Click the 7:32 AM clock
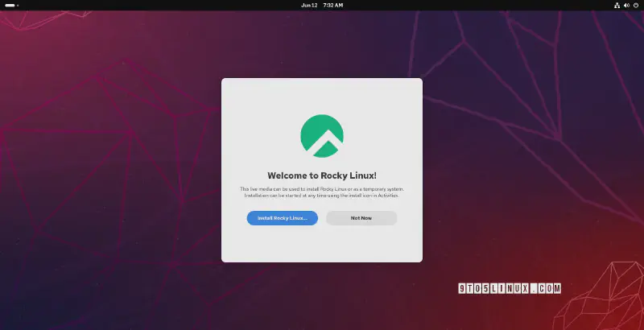 point(333,5)
